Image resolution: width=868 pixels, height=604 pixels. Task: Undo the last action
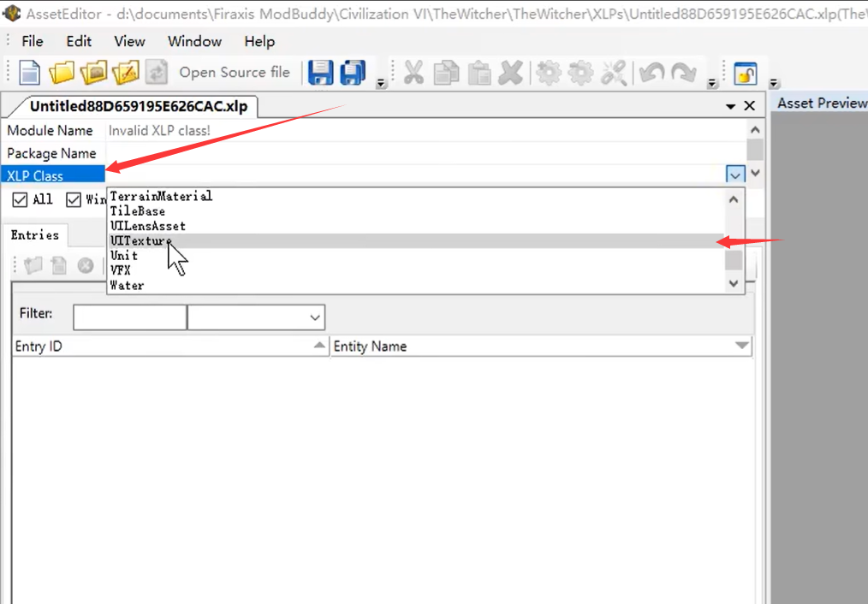(651, 73)
